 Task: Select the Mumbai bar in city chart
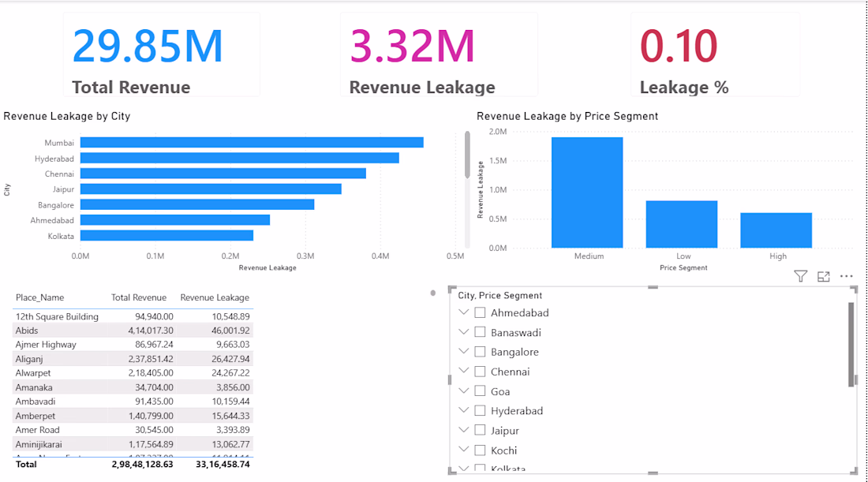point(252,143)
